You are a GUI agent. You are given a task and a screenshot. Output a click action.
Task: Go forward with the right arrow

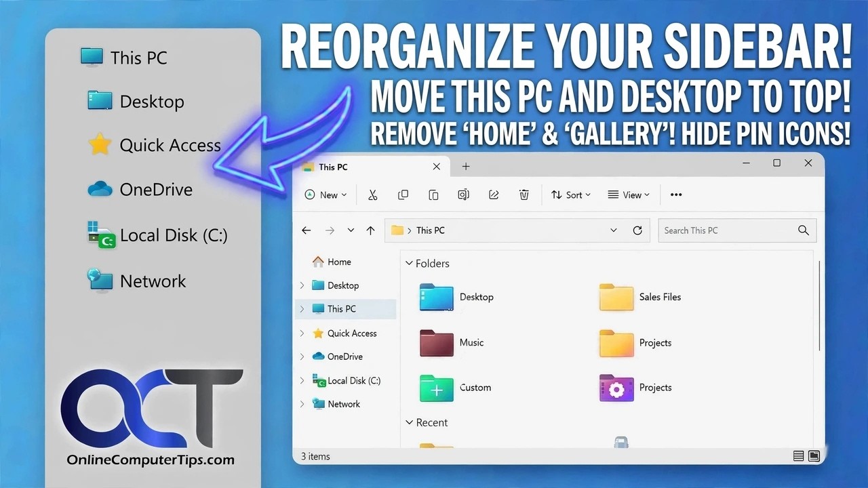[330, 230]
